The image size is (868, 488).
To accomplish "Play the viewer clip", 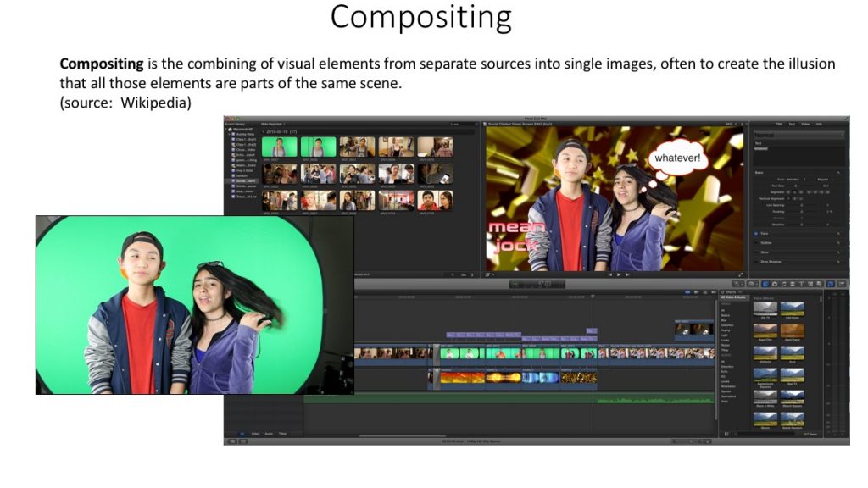I will [619, 274].
